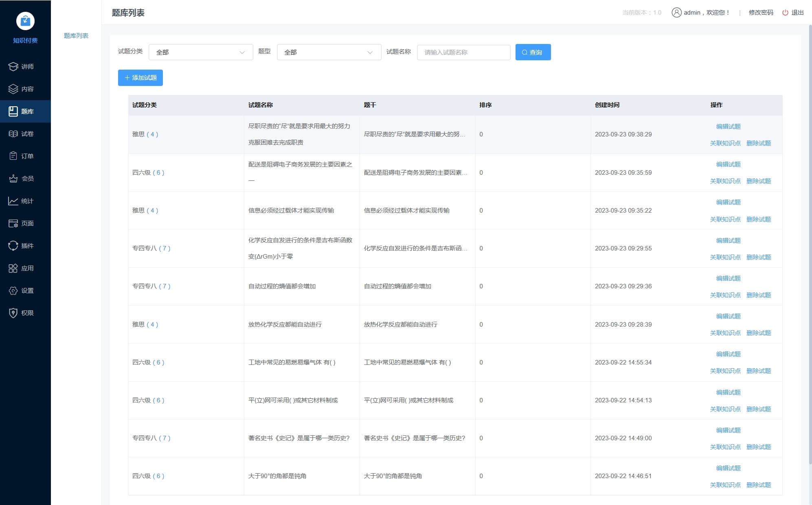
Task: Open the 权限 shield icon in the sidebar
Action: (x=13, y=313)
